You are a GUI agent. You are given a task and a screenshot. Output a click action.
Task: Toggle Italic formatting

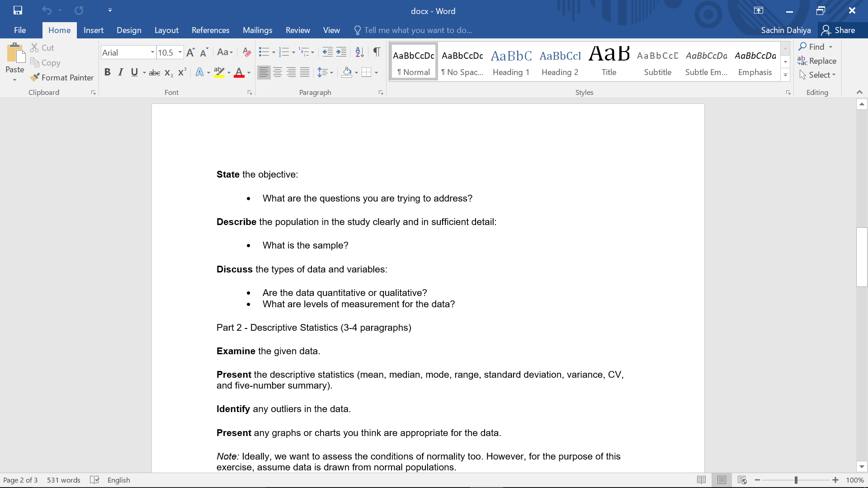[120, 72]
